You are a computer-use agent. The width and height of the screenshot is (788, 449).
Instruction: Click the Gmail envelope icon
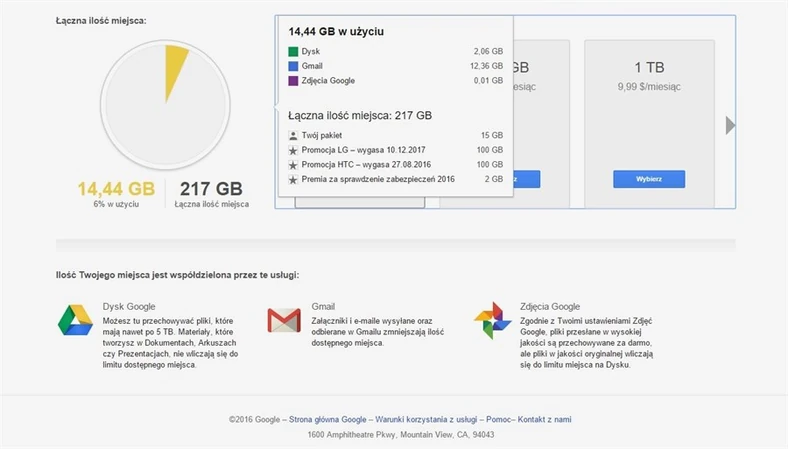click(284, 320)
